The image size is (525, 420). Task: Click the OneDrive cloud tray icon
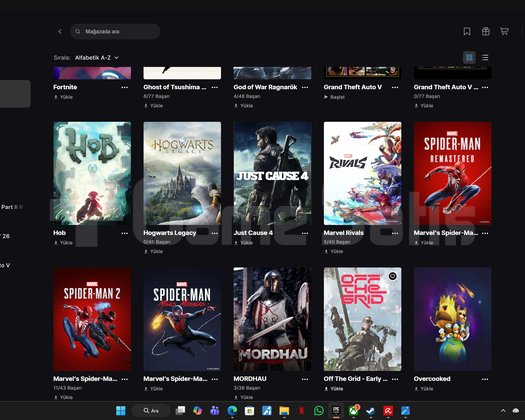[x=516, y=411]
